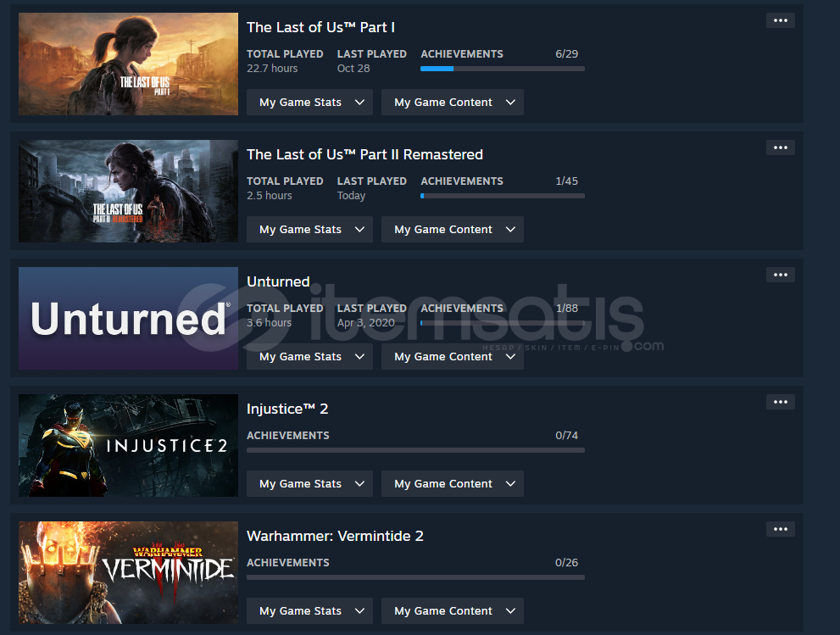840x635 pixels.
Task: Expand Unturned's My Game Stats dropdown
Action: click(309, 356)
